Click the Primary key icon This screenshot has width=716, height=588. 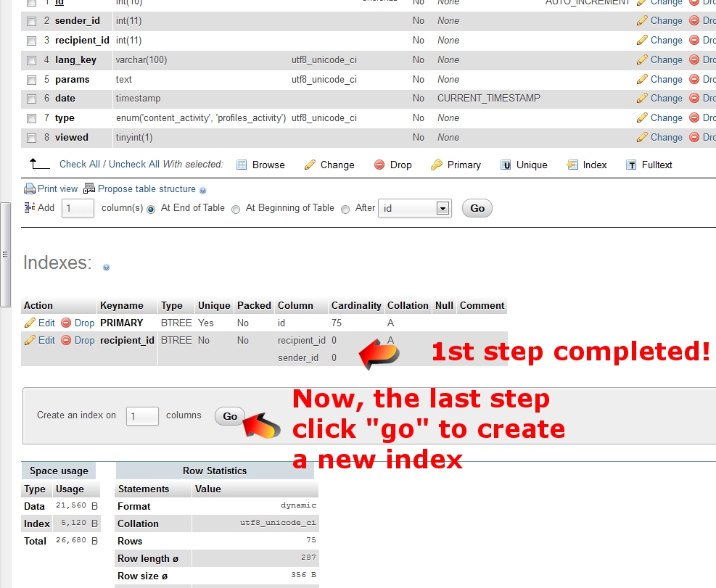[437, 165]
